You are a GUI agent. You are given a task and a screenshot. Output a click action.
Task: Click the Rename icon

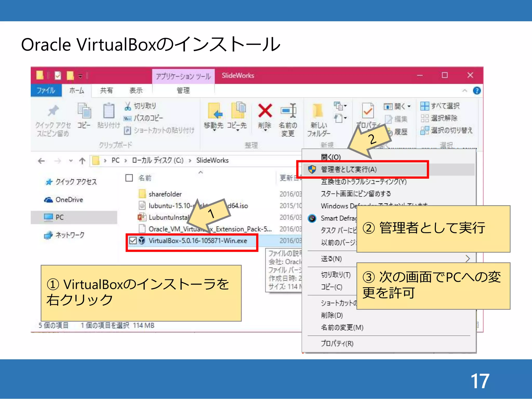point(289,111)
